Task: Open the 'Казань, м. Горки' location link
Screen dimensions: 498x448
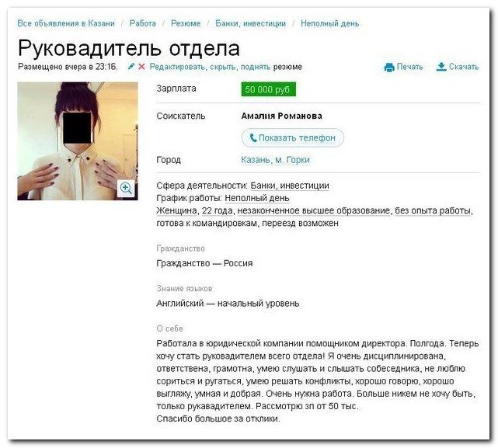Action: point(275,160)
